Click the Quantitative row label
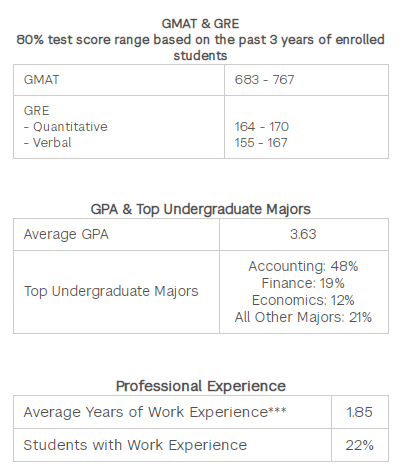Viewport: 406px width, 475px height. point(66,127)
